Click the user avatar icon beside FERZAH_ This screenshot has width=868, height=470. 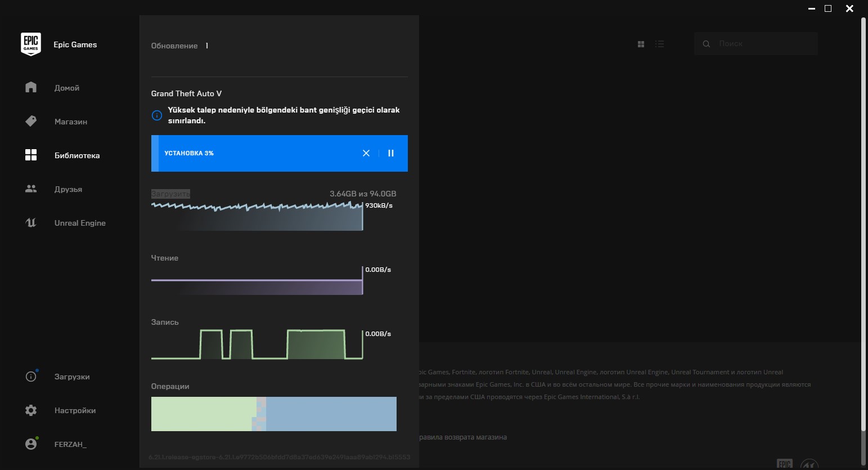tap(31, 444)
